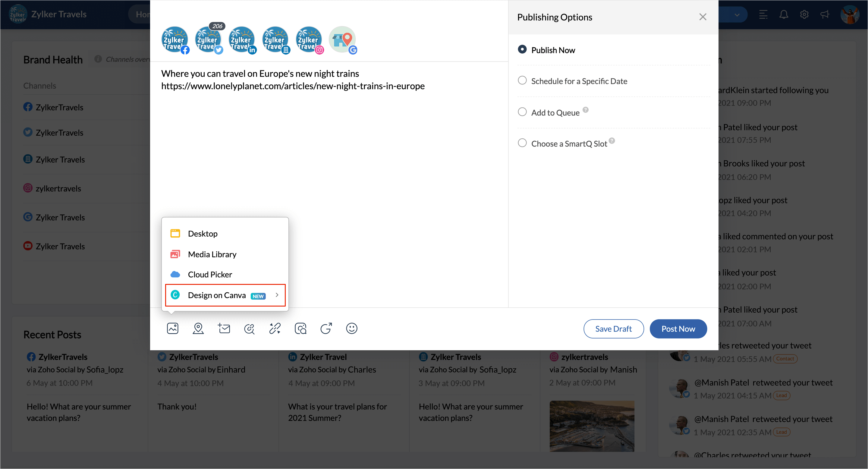Image resolution: width=868 pixels, height=469 pixels.
Task: Click the Save Draft button
Action: (x=613, y=329)
